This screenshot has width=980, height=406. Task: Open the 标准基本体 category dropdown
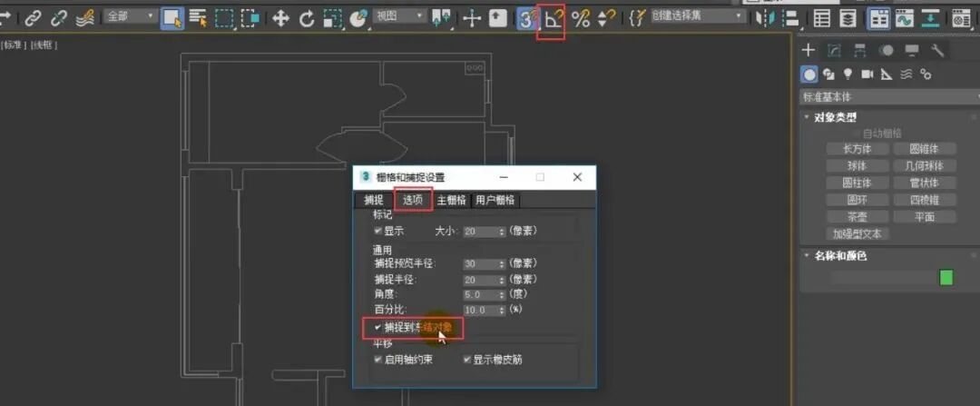tap(890, 97)
